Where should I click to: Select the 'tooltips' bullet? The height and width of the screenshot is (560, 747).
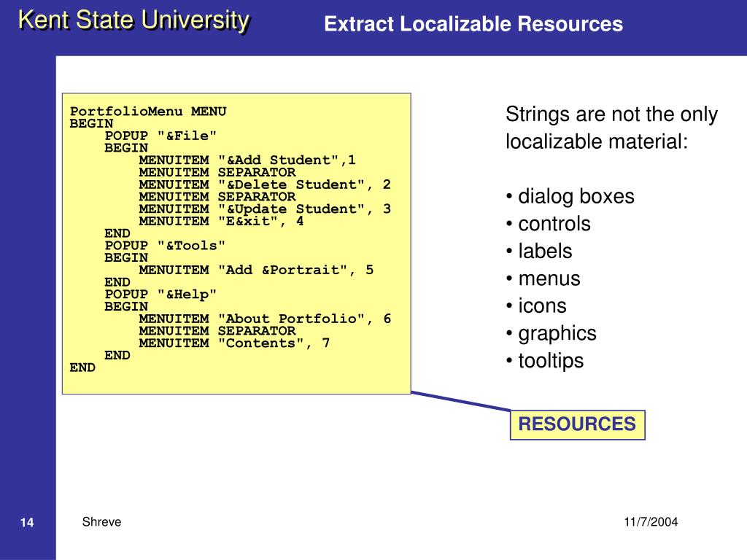point(545,361)
